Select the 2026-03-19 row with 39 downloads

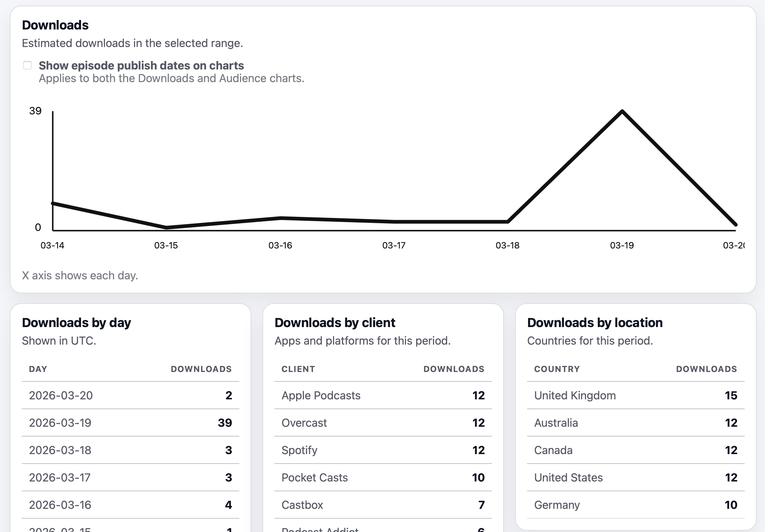130,423
